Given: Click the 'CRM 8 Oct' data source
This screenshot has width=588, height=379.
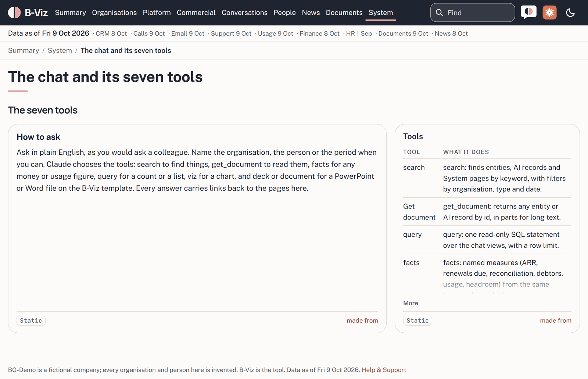Looking at the screenshot, I should pos(111,33).
